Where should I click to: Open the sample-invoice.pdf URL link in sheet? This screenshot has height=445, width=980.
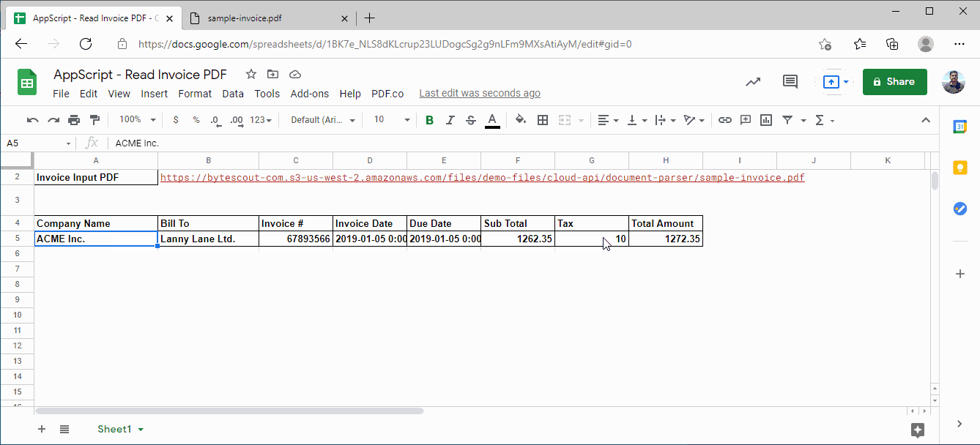(x=482, y=178)
